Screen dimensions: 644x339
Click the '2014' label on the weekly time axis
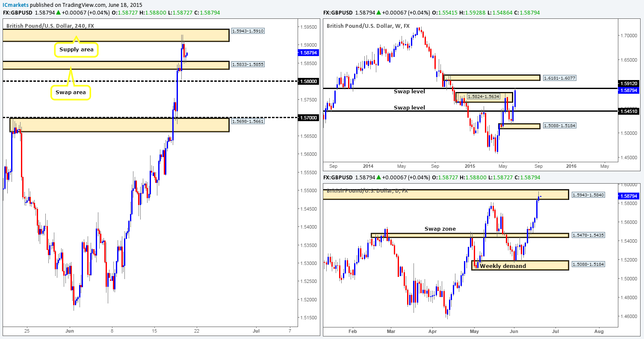pyautogui.click(x=367, y=165)
